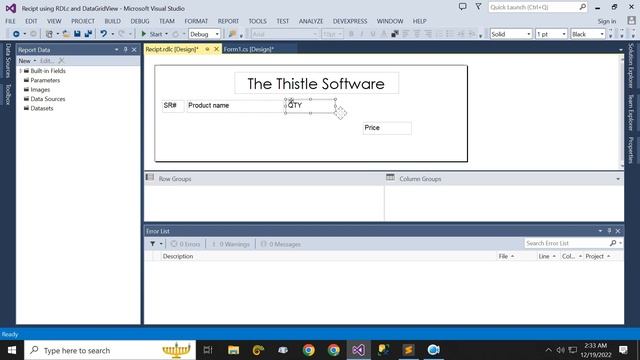Align text left

click(x=406, y=34)
